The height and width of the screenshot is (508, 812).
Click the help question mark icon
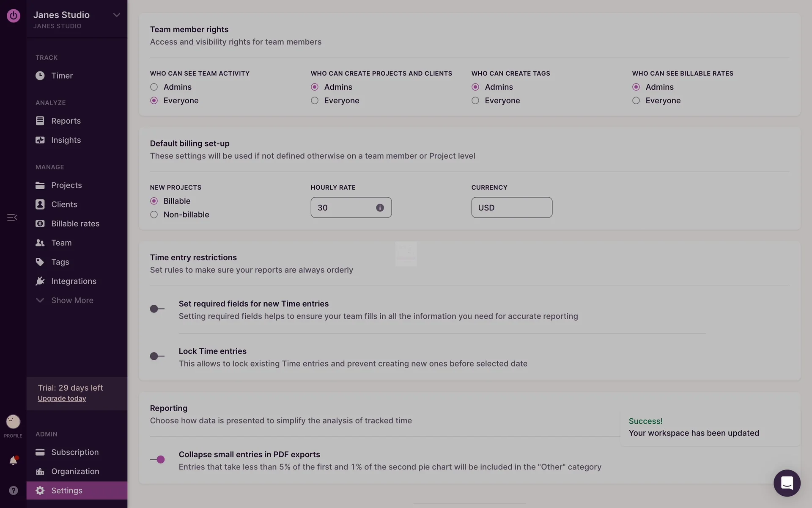pyautogui.click(x=13, y=490)
